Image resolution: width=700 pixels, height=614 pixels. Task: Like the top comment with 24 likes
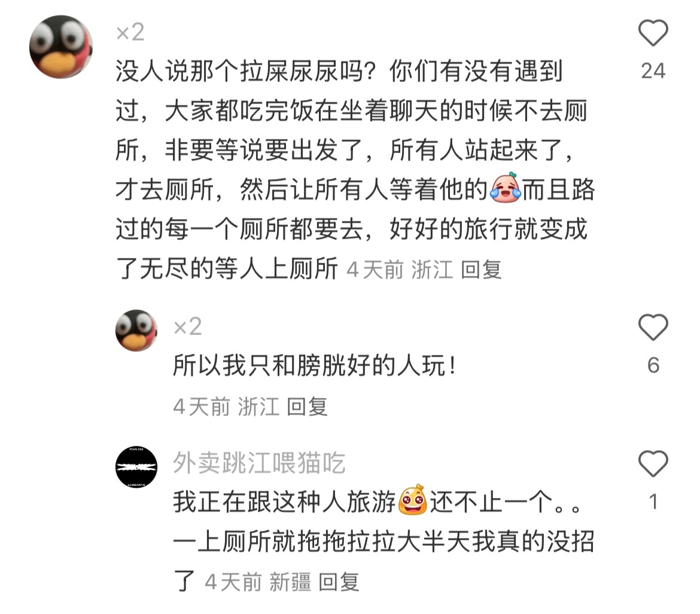pos(653,32)
